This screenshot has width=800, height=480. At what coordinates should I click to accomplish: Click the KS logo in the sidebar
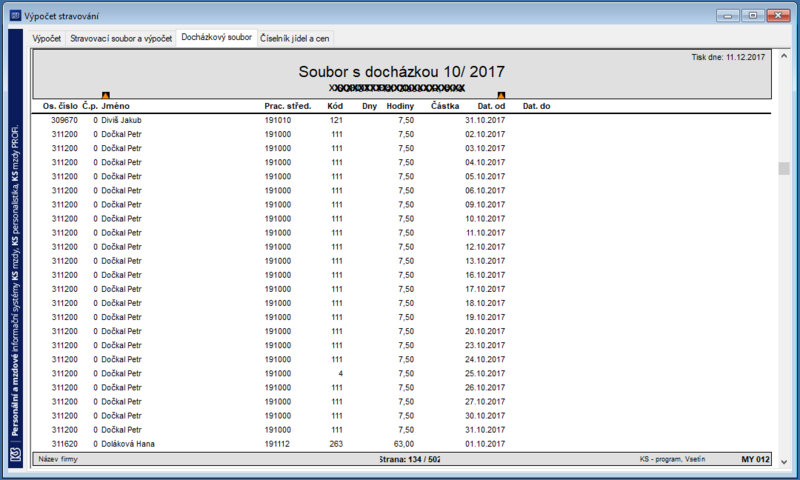click(15, 453)
